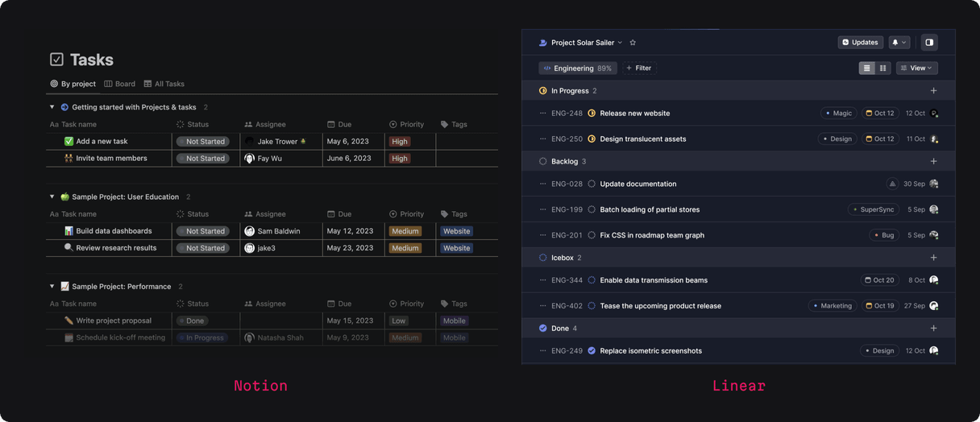Open the View dropdown in Linear
The image size is (980, 422).
tap(916, 68)
